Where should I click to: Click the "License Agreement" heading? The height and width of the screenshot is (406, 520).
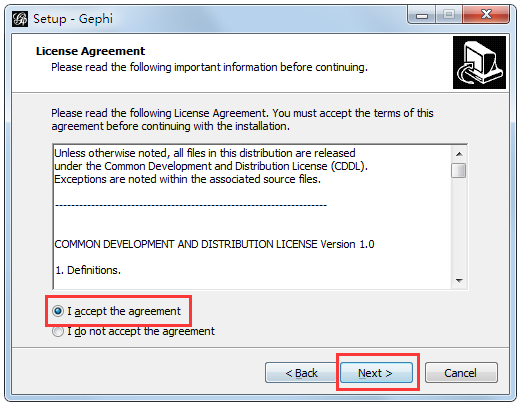pyautogui.click(x=90, y=51)
